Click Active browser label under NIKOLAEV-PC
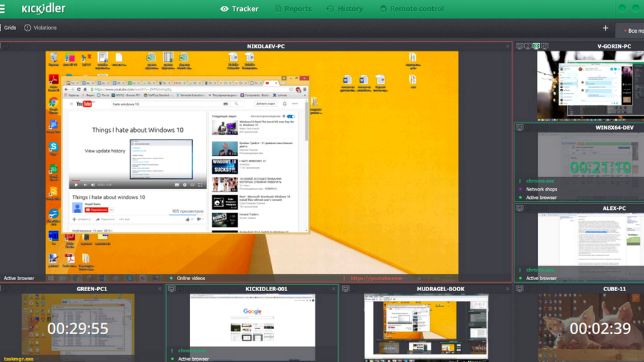644x362 pixels. [19, 278]
